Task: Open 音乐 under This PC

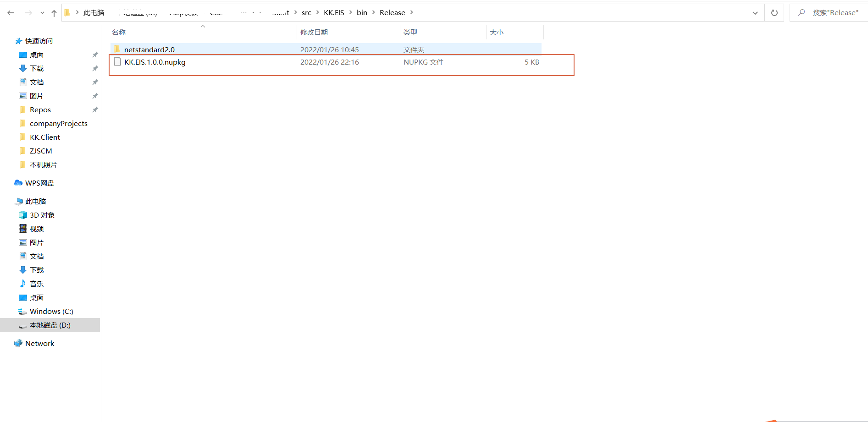Action: pyautogui.click(x=37, y=284)
